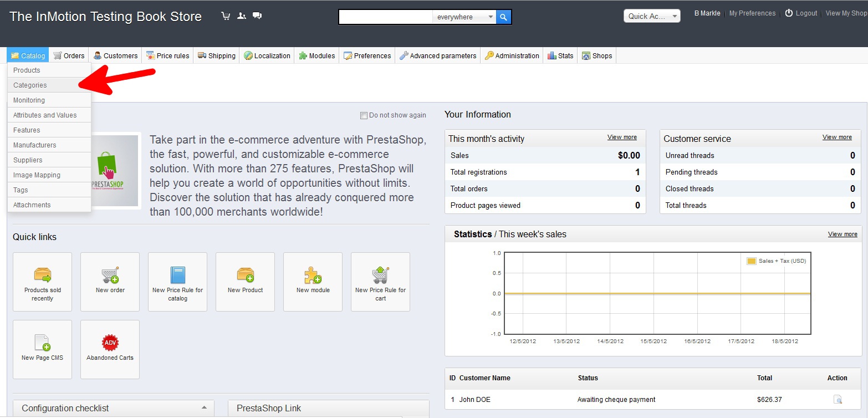Click the B Markle employee name link

pos(707,13)
